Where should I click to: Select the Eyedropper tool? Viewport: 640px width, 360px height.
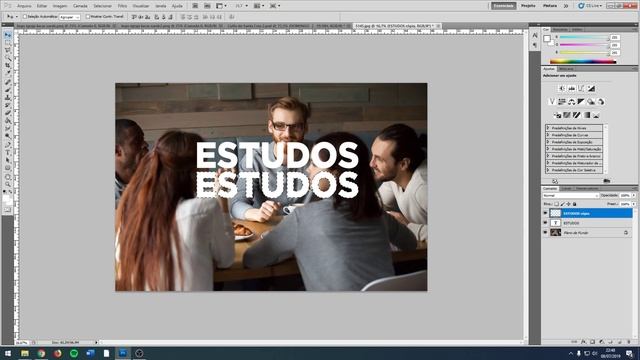click(8, 72)
